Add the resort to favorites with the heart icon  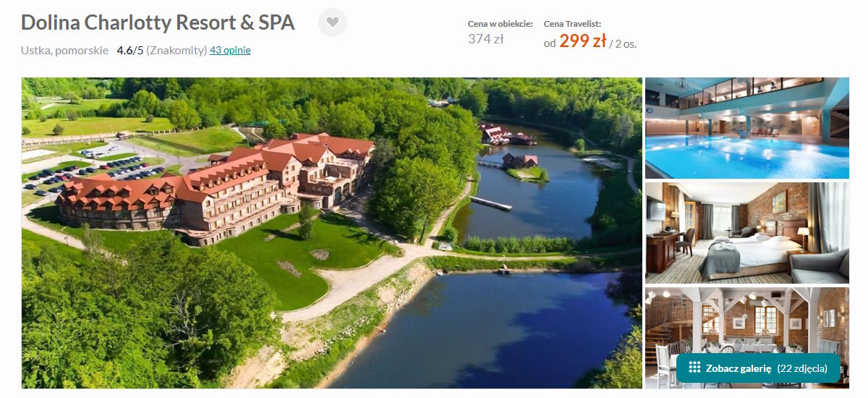(333, 22)
